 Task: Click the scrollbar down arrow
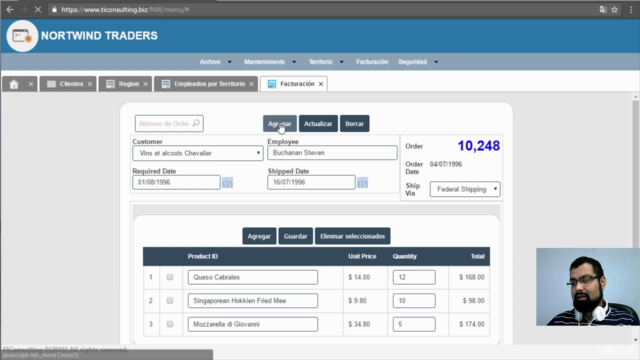tap(636, 340)
